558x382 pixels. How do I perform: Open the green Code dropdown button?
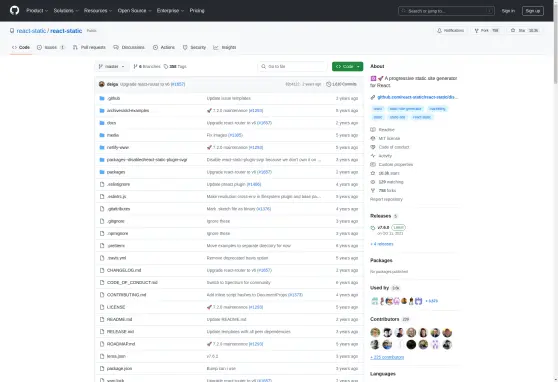coord(347,67)
